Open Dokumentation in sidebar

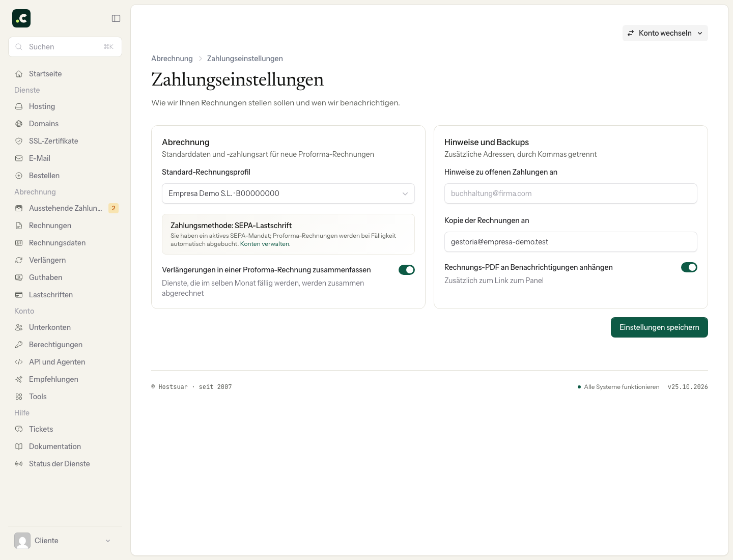click(x=65, y=446)
